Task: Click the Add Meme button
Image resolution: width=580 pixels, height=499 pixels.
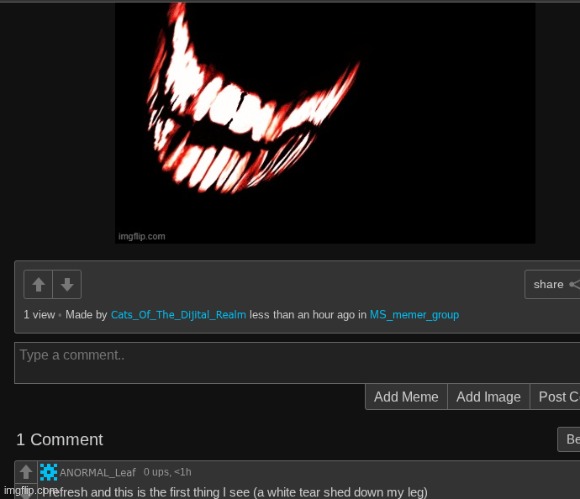Action: (x=406, y=397)
